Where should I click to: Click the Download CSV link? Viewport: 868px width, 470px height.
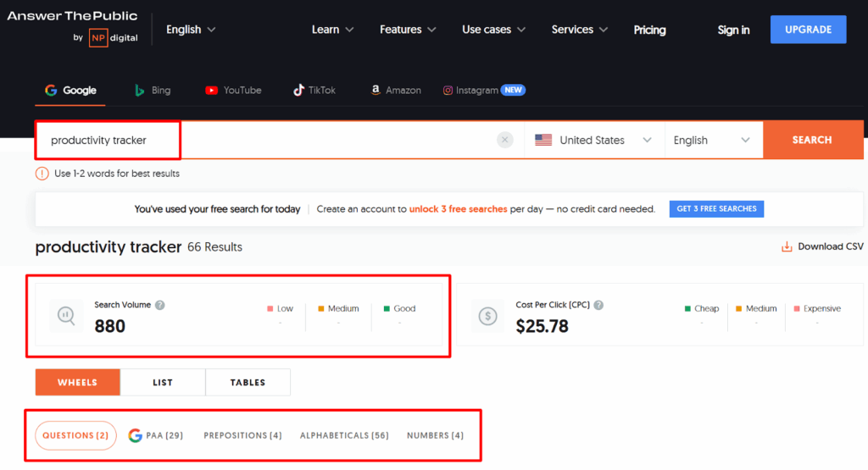(822, 246)
